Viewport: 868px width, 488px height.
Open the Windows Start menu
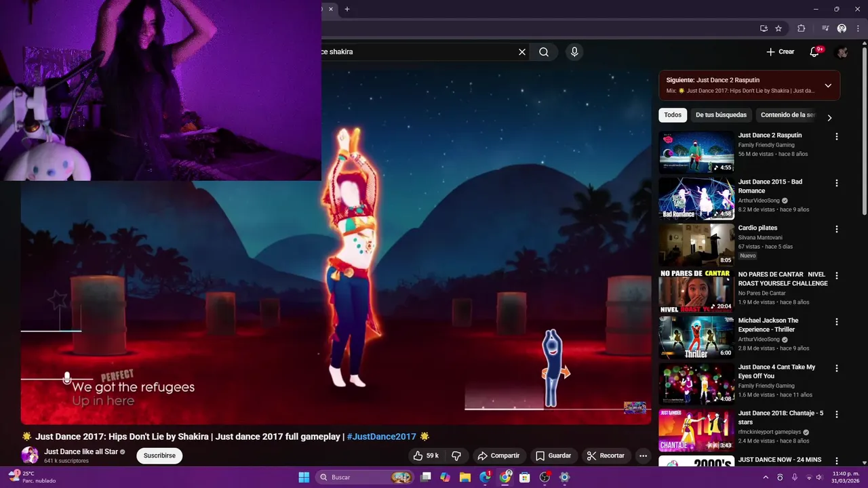pyautogui.click(x=304, y=477)
